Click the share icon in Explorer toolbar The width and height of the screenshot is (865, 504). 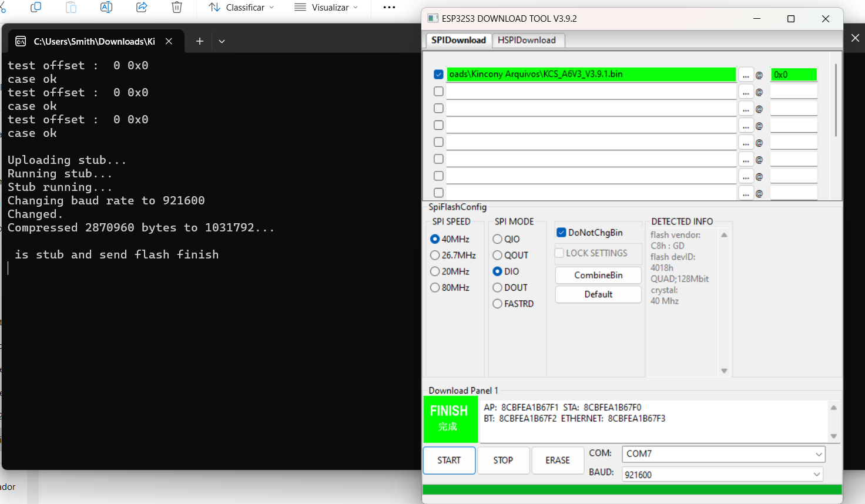(142, 7)
